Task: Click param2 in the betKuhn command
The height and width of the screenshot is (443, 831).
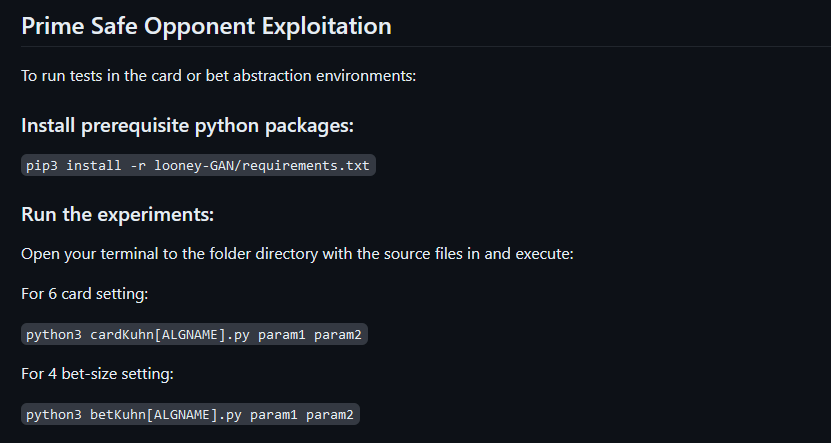Action: click(x=330, y=414)
